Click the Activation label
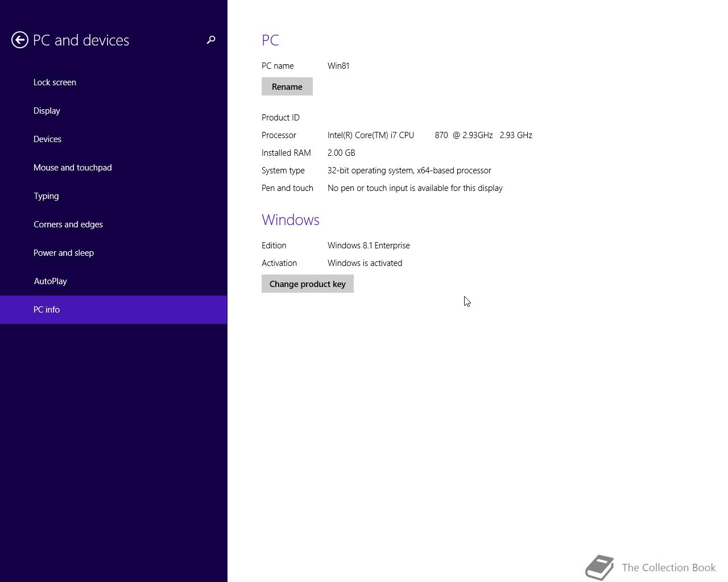Image resolution: width=728 pixels, height=582 pixels. (279, 263)
